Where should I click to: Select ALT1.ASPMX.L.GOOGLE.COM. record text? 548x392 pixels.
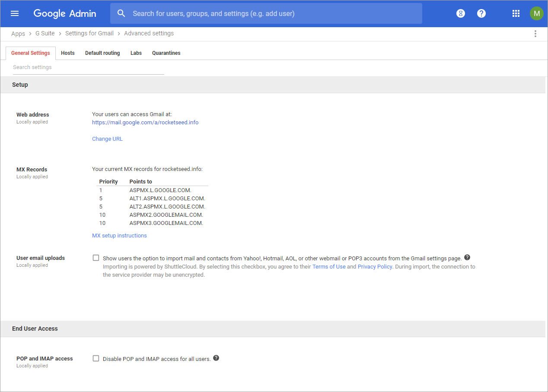coord(167,198)
